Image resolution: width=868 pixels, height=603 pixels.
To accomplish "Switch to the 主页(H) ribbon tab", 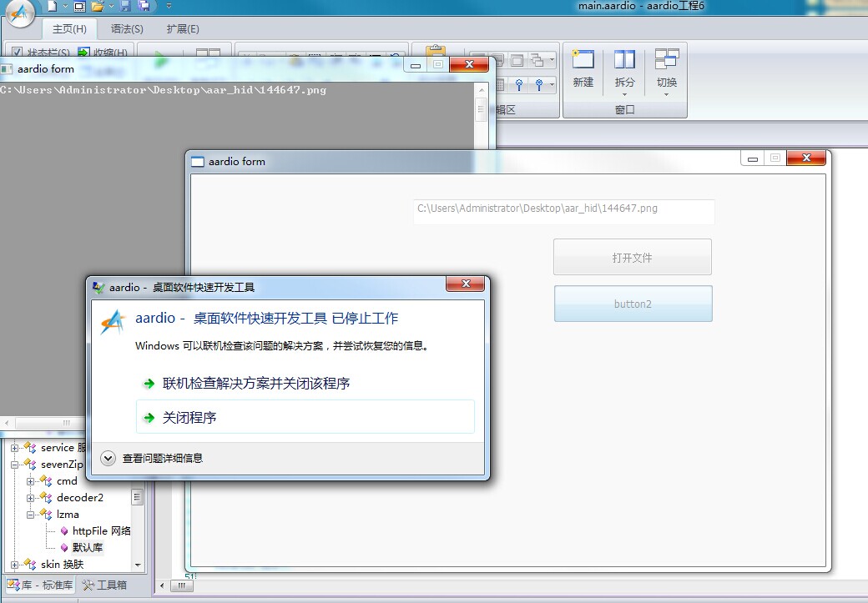I will tap(70, 28).
